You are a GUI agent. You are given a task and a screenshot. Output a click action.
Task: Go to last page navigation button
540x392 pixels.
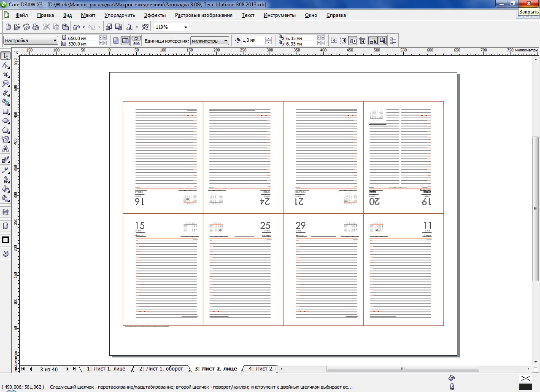click(75, 369)
